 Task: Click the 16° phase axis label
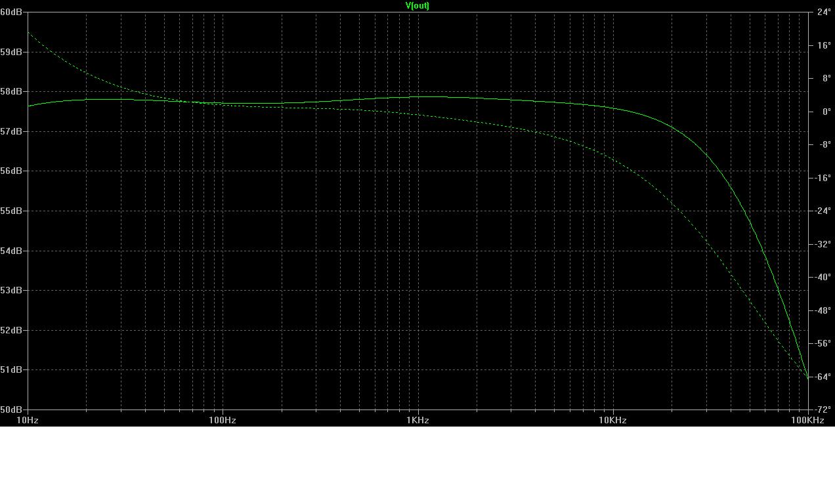tap(824, 45)
